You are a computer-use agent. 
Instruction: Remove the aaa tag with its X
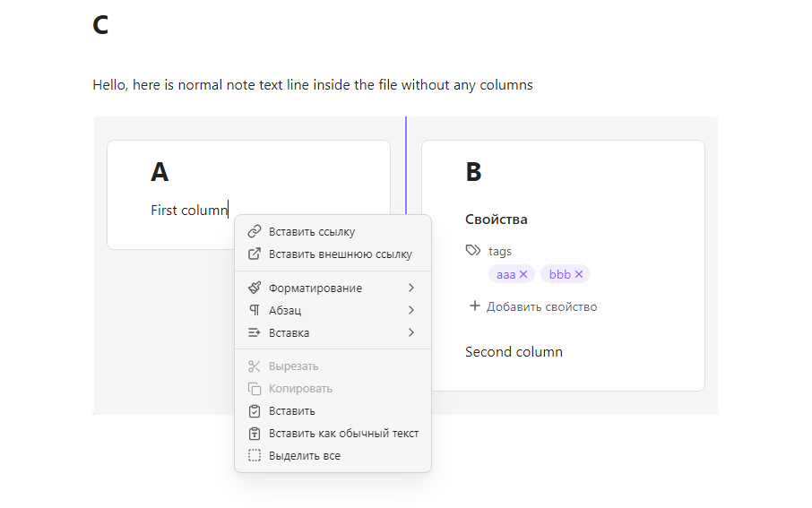(x=523, y=274)
